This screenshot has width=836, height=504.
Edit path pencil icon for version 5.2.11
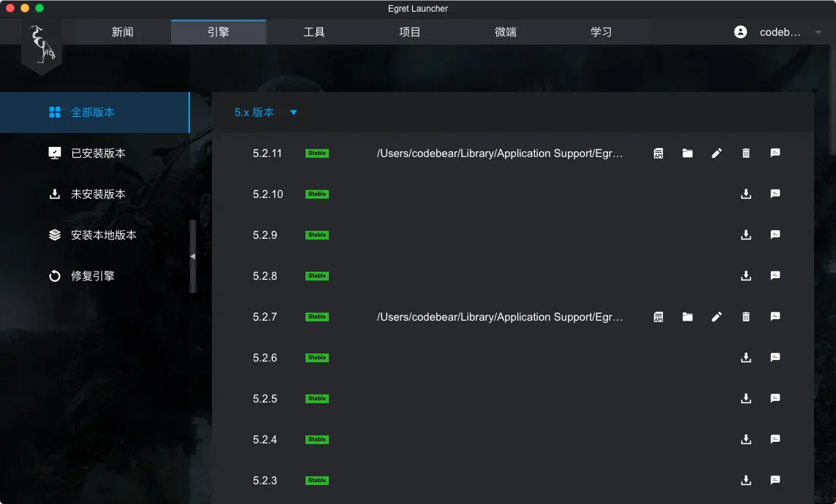pos(717,153)
